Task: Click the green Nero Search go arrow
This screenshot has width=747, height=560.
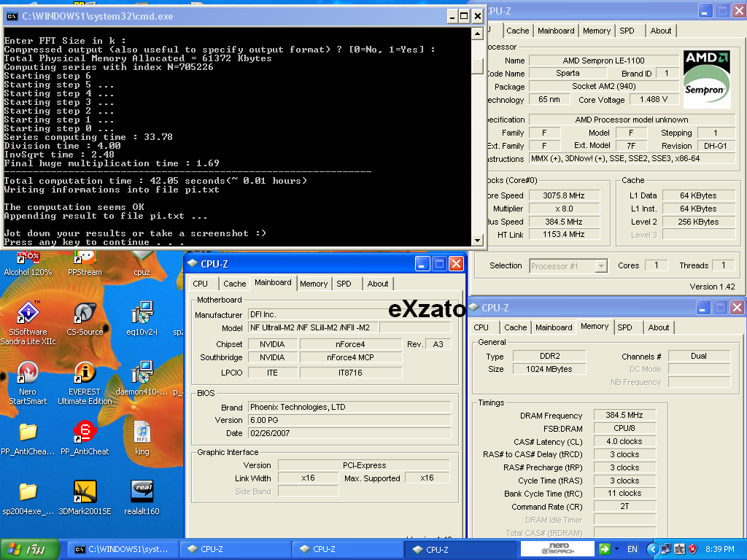Action: 605,548
